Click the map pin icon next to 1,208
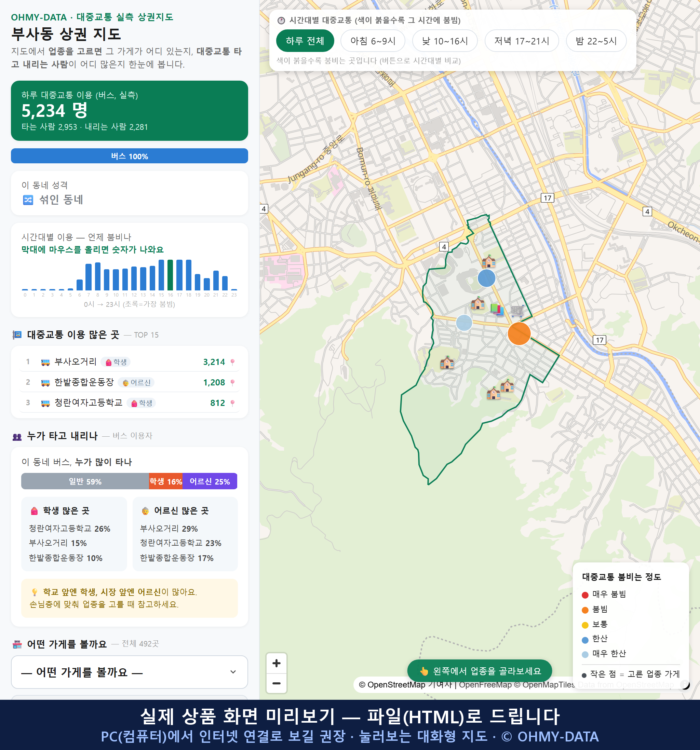Viewport: 700px width, 750px height. click(x=232, y=383)
